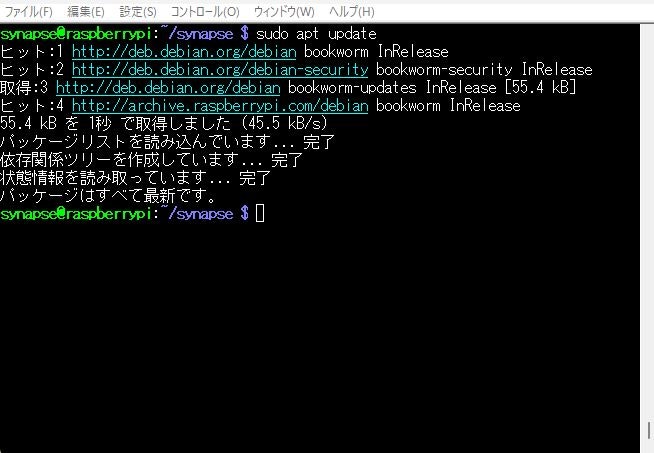Open the ファイル(F) menu
This screenshot has height=453, width=654.
pos(28,11)
